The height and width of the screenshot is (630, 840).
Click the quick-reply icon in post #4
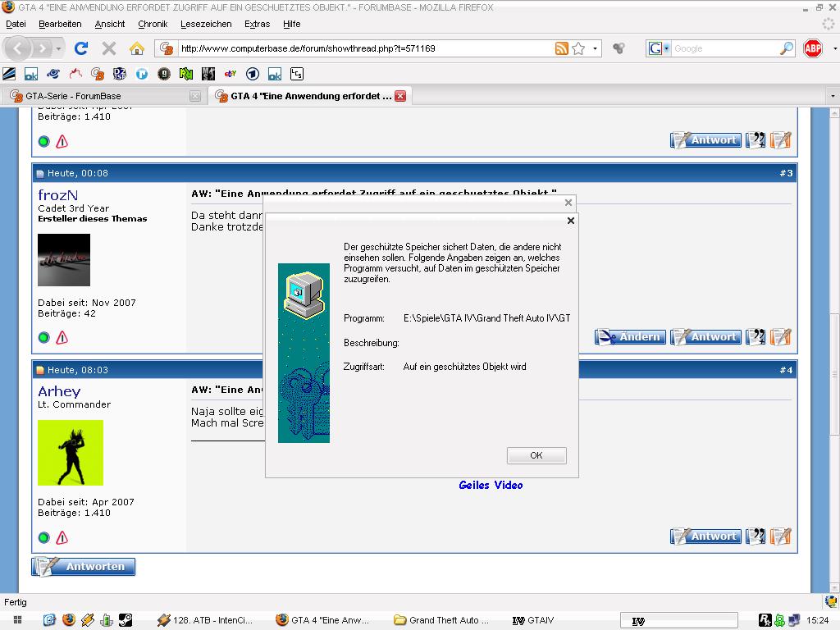click(781, 536)
